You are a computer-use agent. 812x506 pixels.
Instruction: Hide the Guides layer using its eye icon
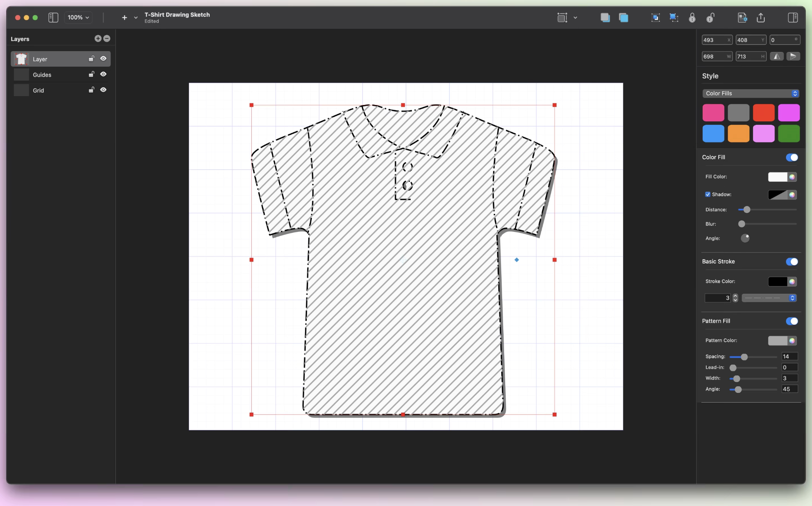pos(103,74)
